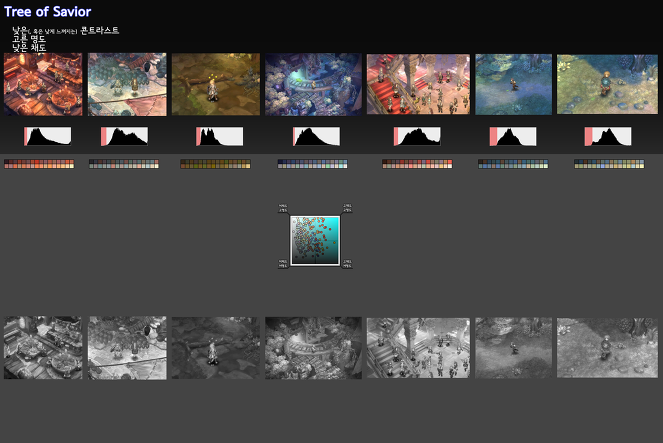Click histogram below the orange tavern screenshot

pyautogui.click(x=47, y=136)
